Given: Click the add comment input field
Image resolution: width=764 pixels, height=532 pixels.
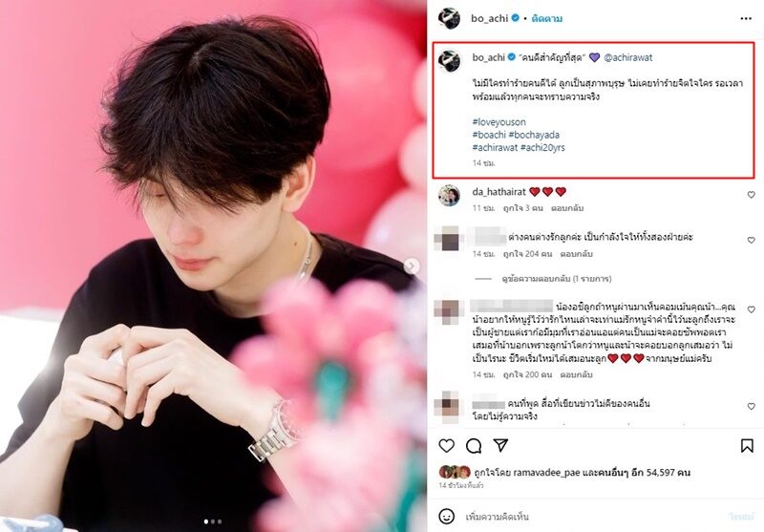Looking at the screenshot, I should (594, 517).
